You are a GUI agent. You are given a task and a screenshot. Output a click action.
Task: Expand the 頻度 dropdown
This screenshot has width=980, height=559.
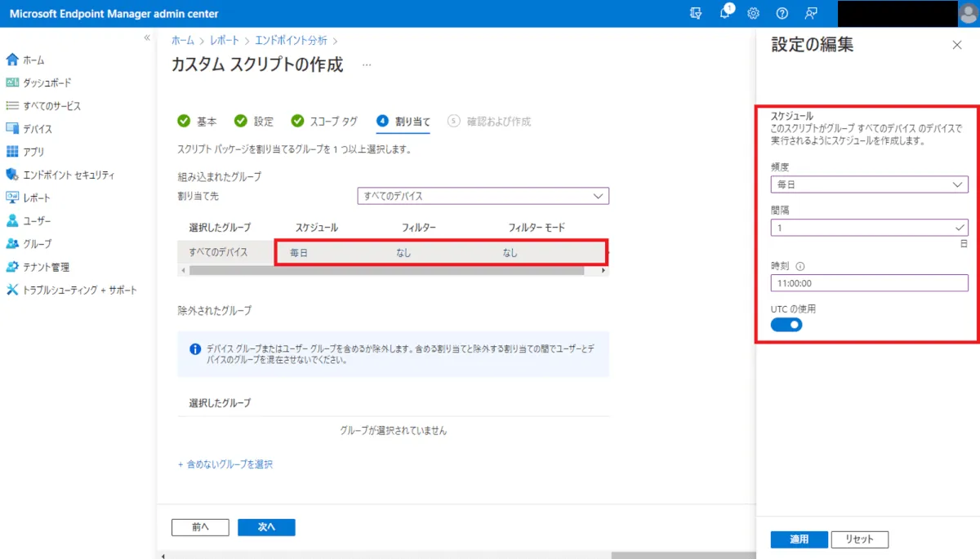869,184
